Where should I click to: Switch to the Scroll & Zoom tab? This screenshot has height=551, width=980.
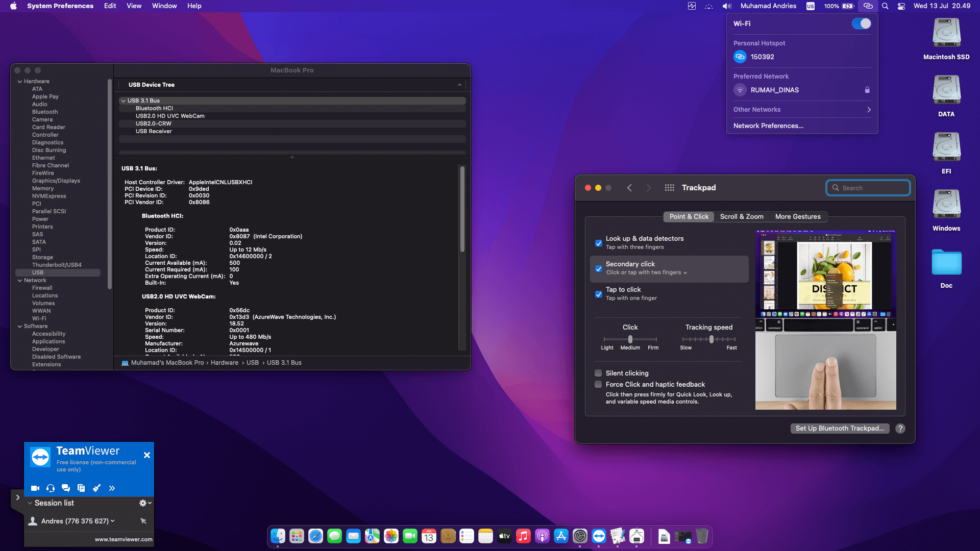[x=742, y=217]
